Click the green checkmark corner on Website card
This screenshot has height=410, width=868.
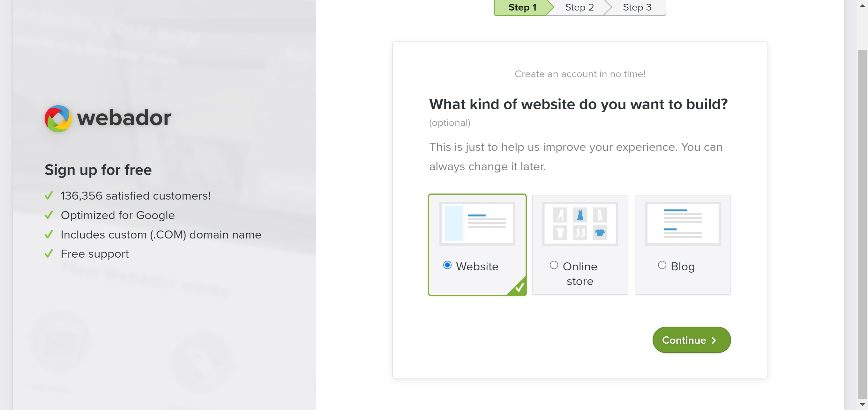tap(519, 288)
